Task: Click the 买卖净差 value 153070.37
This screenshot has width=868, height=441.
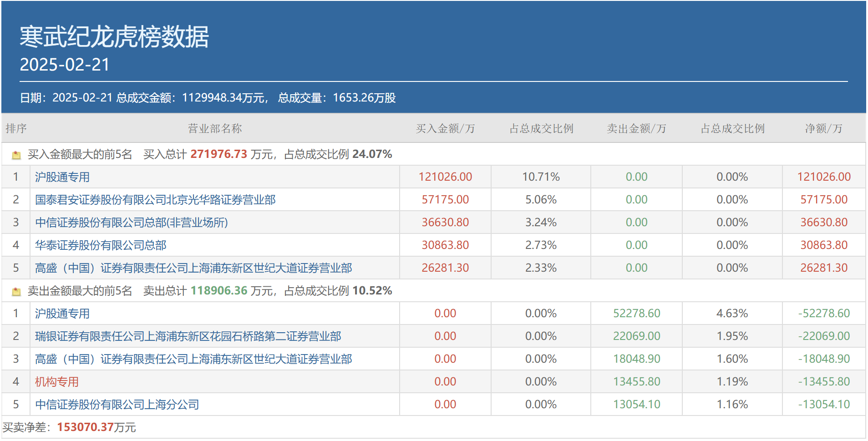Action: point(85,427)
